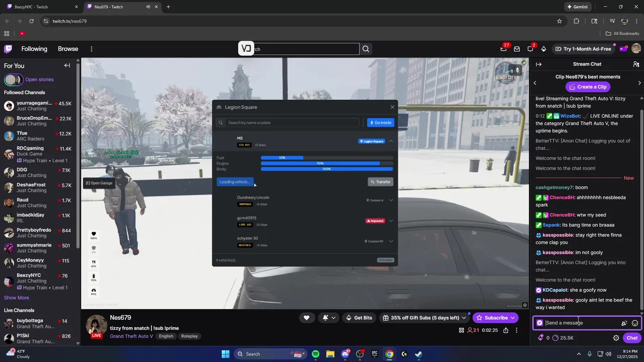The width and height of the screenshot is (644, 362).
Task: Show hidden system tray icons
Action: 579,354
